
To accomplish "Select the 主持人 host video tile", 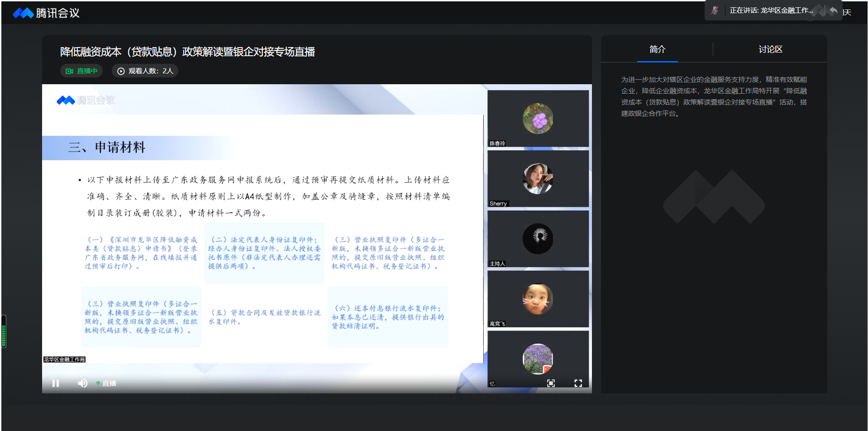I will [538, 239].
